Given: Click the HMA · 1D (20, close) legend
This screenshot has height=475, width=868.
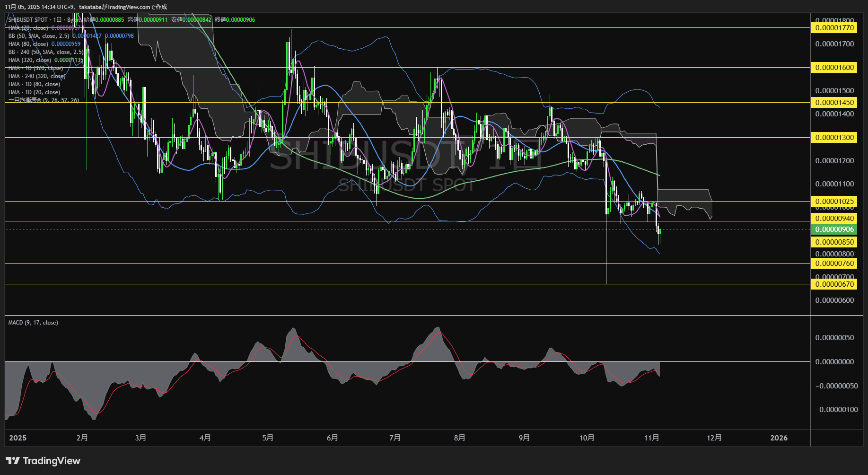Looking at the screenshot, I should coord(34,92).
